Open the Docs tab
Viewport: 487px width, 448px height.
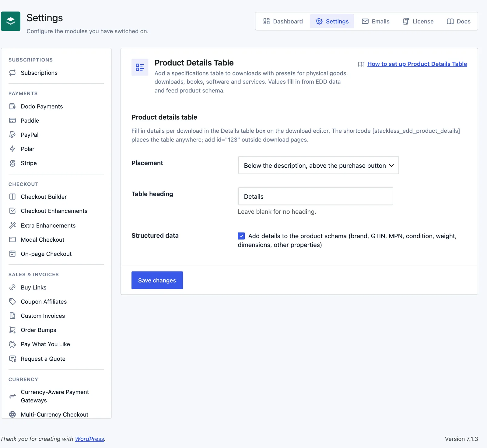pos(458,21)
